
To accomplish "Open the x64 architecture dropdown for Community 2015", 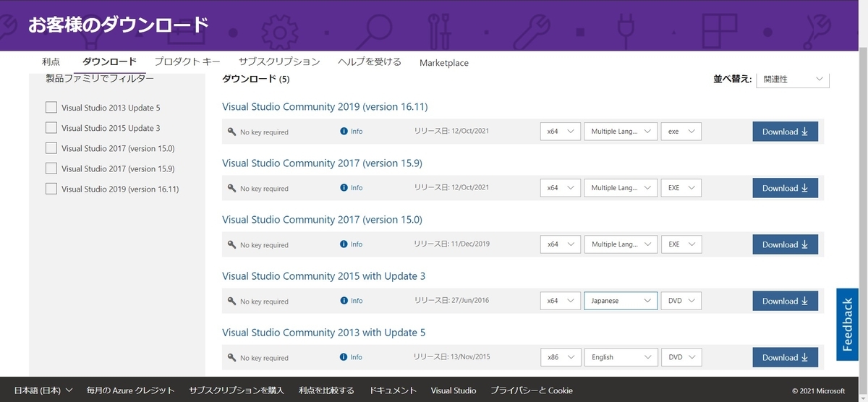I will [x=561, y=301].
